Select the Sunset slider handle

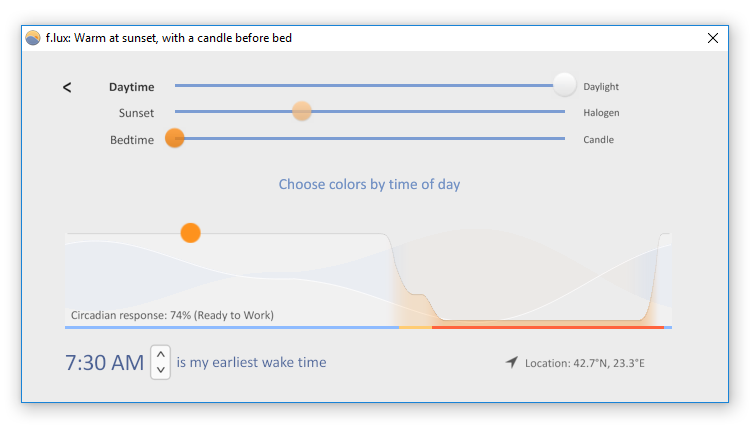(302, 111)
